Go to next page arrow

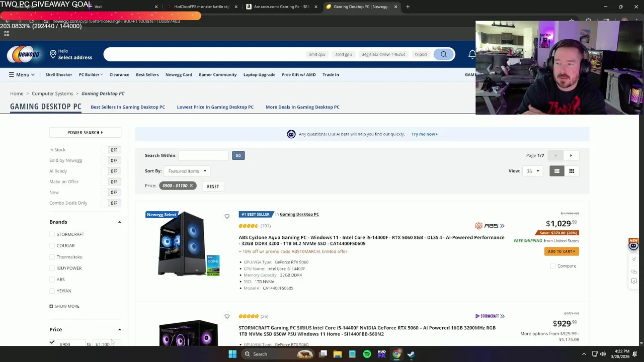(571, 155)
